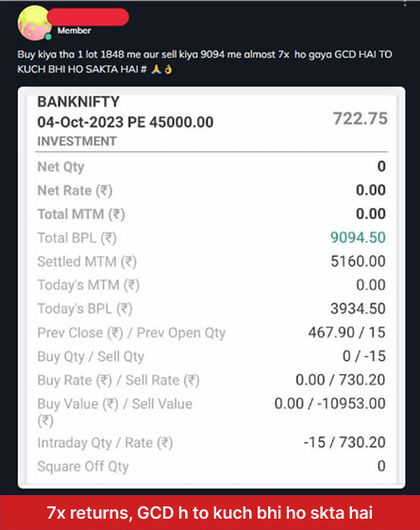The width and height of the screenshot is (420, 530).
Task: Click the OK hand emoji
Action: point(168,69)
